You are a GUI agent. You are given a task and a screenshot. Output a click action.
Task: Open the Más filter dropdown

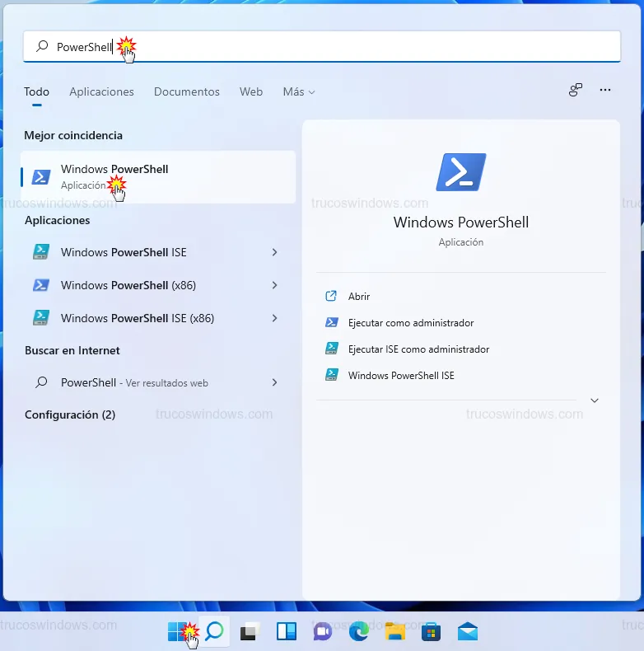tap(298, 91)
